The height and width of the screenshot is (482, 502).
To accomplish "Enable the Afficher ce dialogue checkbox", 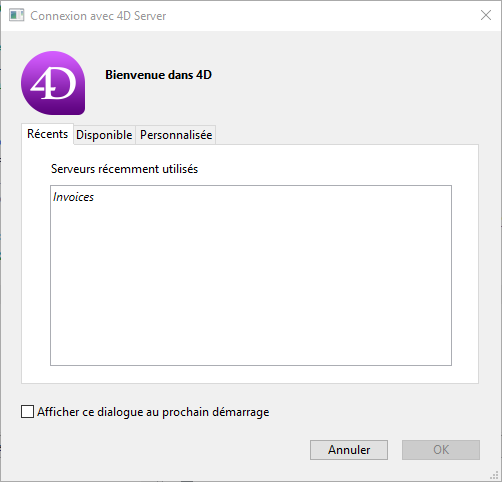I will pos(27,412).
